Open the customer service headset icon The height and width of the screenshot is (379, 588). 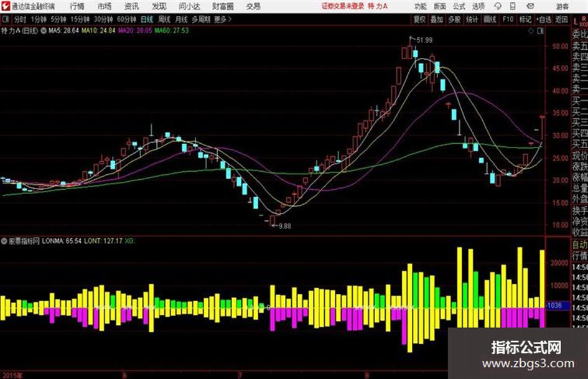(x=498, y=6)
